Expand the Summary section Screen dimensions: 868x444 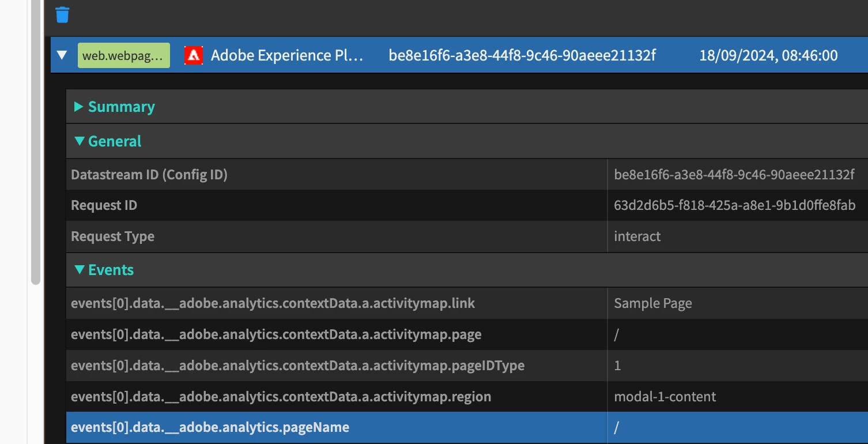[79, 107]
